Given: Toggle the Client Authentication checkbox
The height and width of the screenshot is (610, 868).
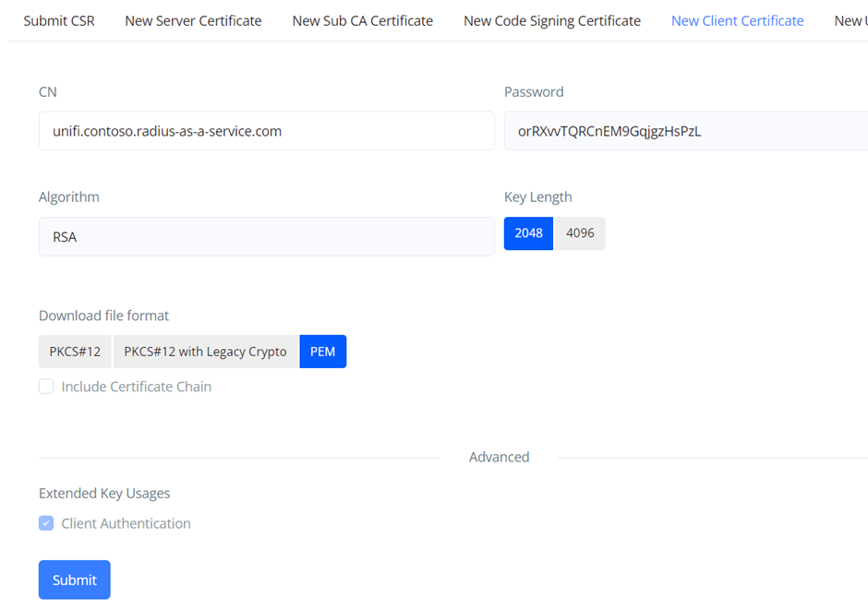Looking at the screenshot, I should tap(46, 523).
